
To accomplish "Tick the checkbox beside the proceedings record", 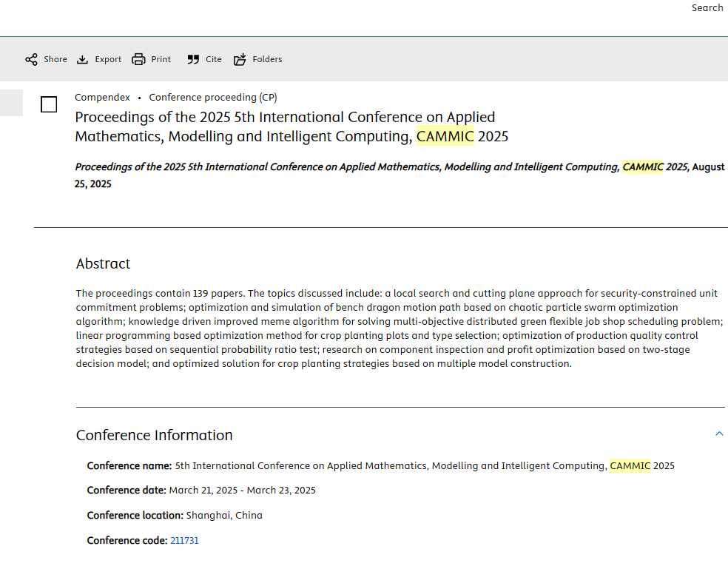I will [49, 104].
